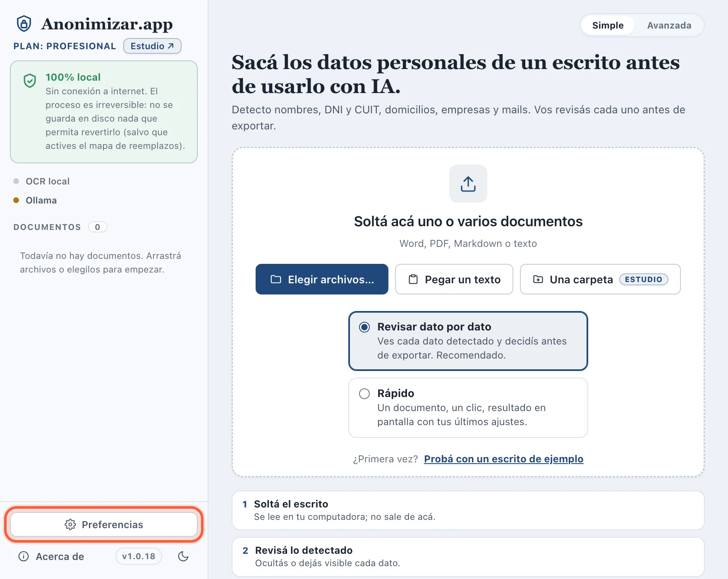Click Una carpeta button
The width and height of the screenshot is (728, 579).
[600, 279]
